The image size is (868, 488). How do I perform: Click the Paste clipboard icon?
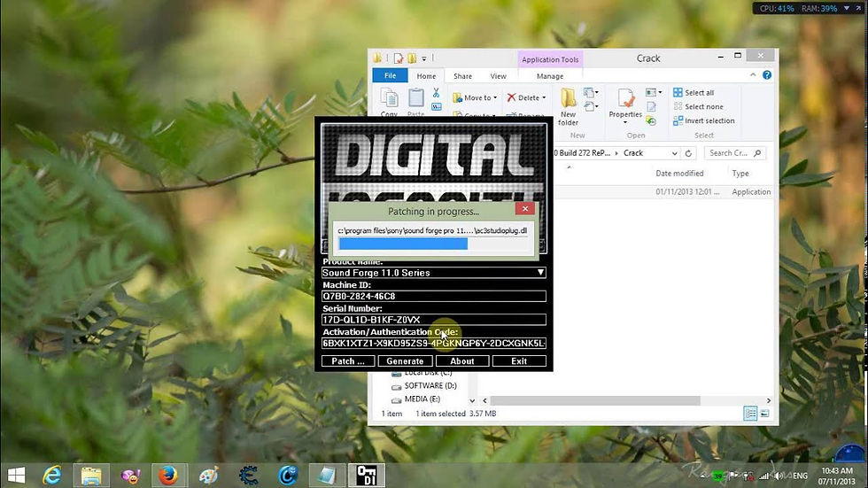click(415, 99)
